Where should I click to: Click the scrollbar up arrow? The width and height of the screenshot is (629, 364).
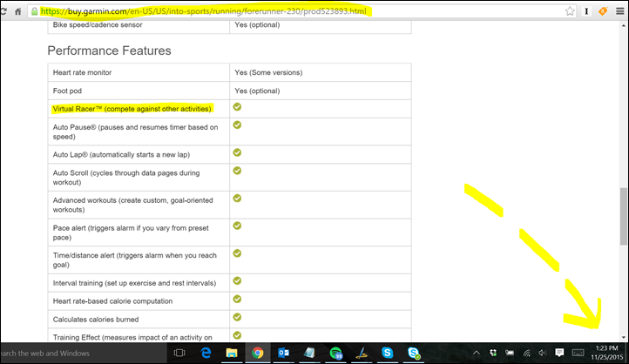(624, 25)
